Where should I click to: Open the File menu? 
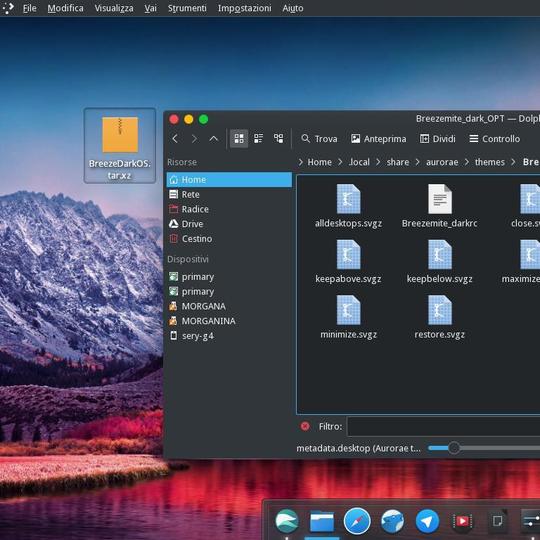point(29,8)
